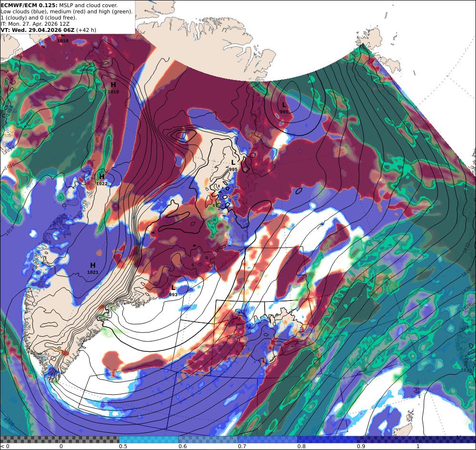Click the L 995 low over the central island
Image resolution: width=476 pixels, height=450 pixels.
(233, 166)
